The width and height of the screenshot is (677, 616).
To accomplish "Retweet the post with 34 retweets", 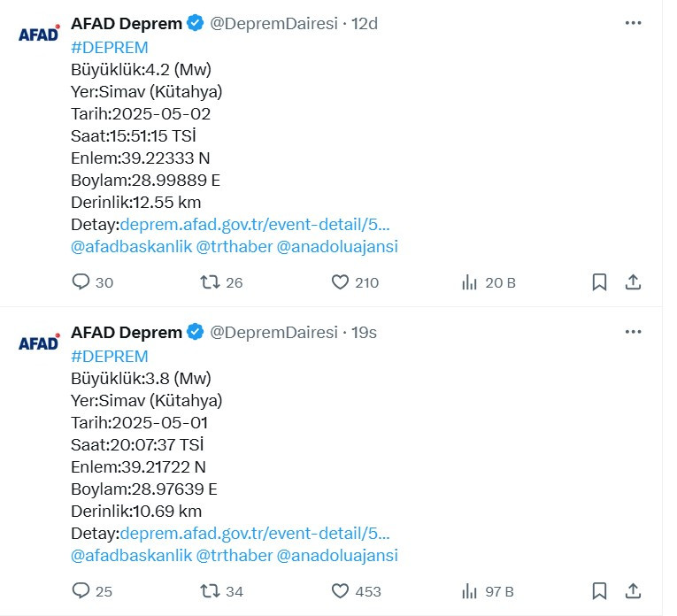I will tap(221, 591).
